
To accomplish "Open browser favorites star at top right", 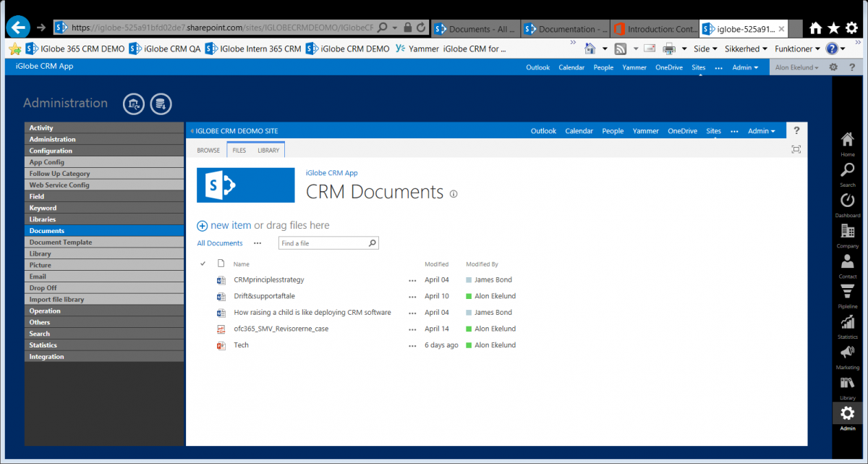I will (x=833, y=28).
